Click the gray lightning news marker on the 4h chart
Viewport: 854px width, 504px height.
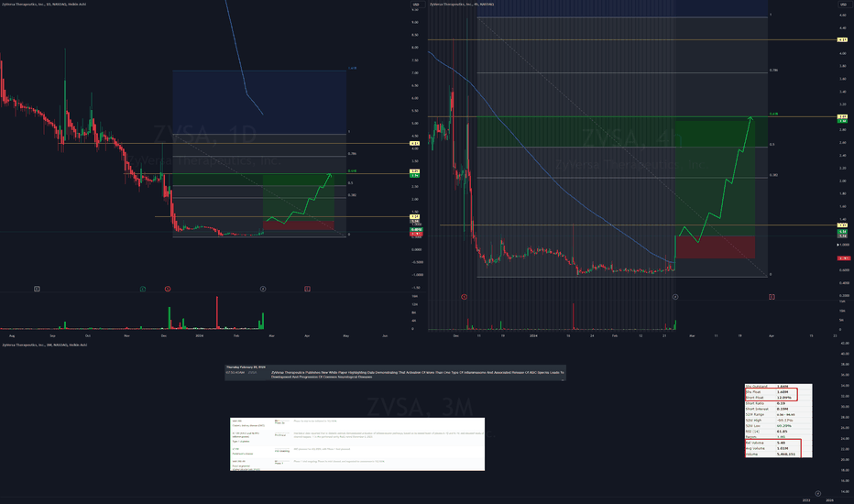pyautogui.click(x=675, y=297)
